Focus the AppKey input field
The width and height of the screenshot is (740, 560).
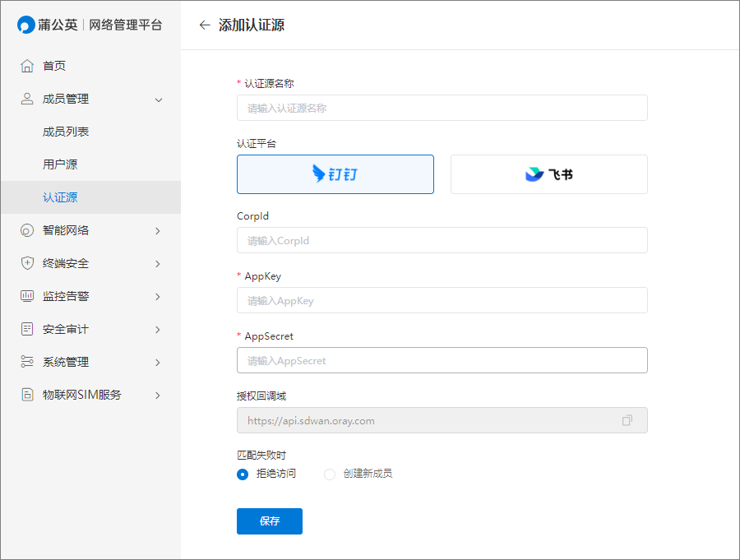(x=442, y=300)
